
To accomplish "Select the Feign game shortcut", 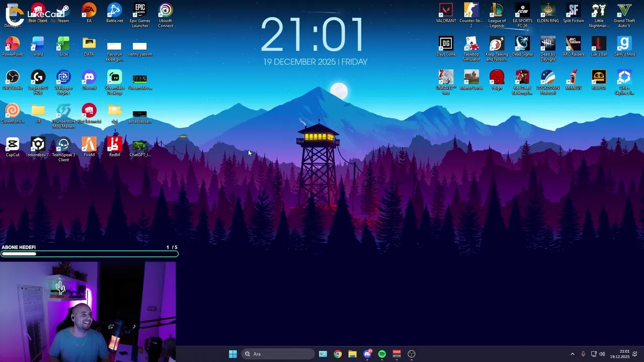I will tap(497, 80).
